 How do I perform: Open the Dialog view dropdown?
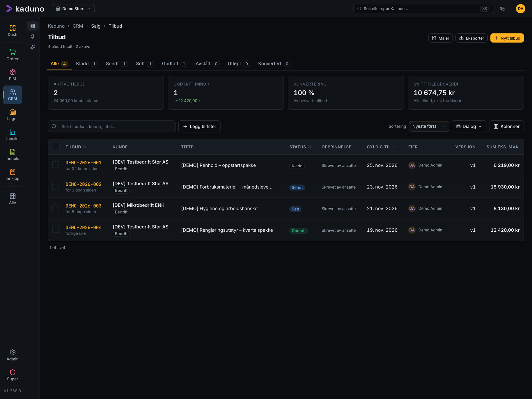point(469,126)
